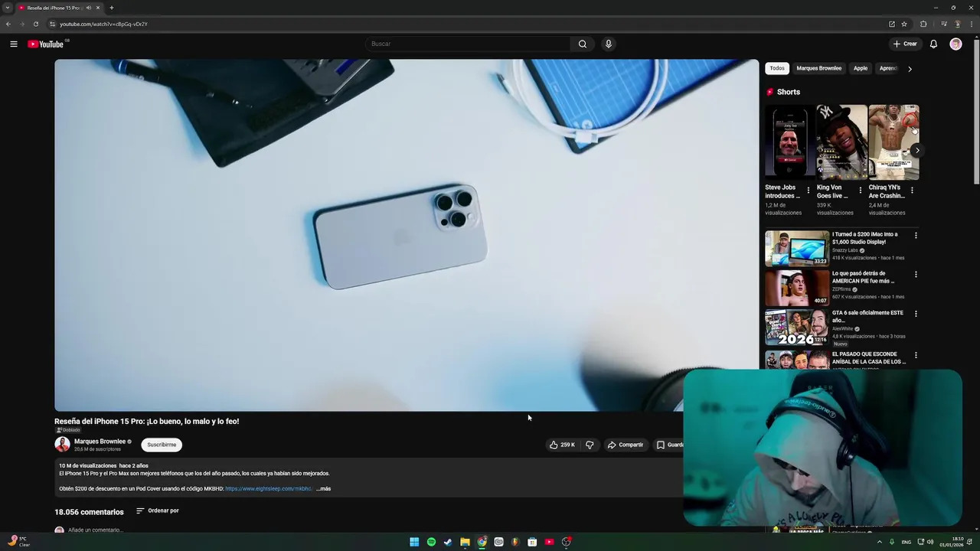
Task: Click the browser address bar URL
Action: pos(103,24)
